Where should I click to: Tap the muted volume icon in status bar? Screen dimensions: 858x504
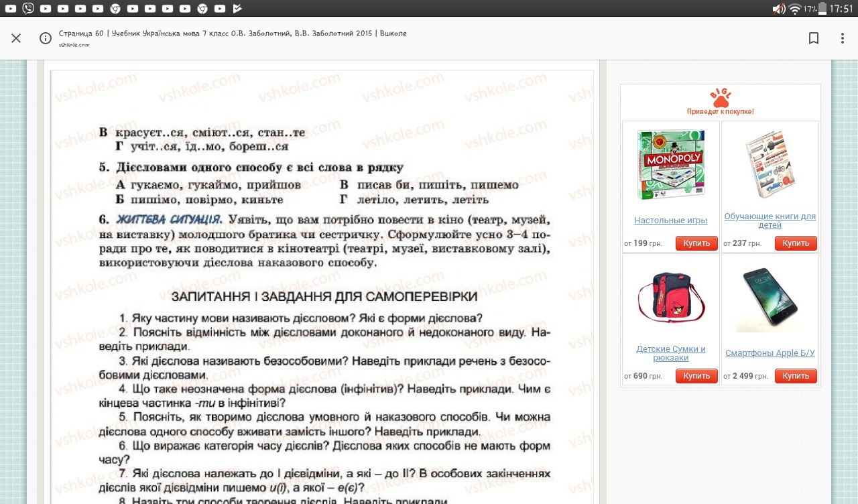coord(778,9)
